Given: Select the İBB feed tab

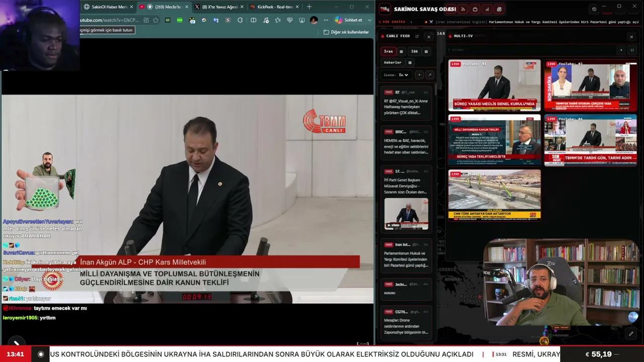Looking at the screenshot, I should 414,51.
